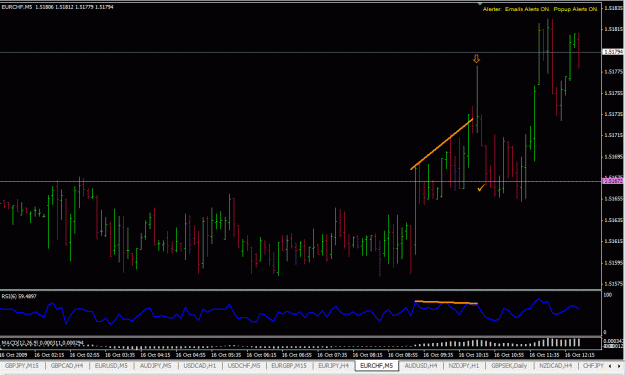Click the 16 Oct 02:15 time label

[49, 355]
